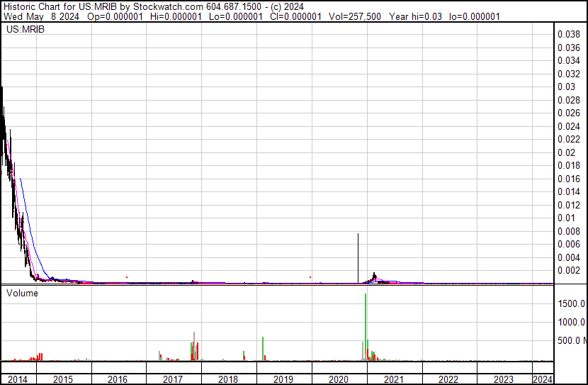Click the 2021 year label on the time axis
588x385 pixels.
[x=393, y=379]
